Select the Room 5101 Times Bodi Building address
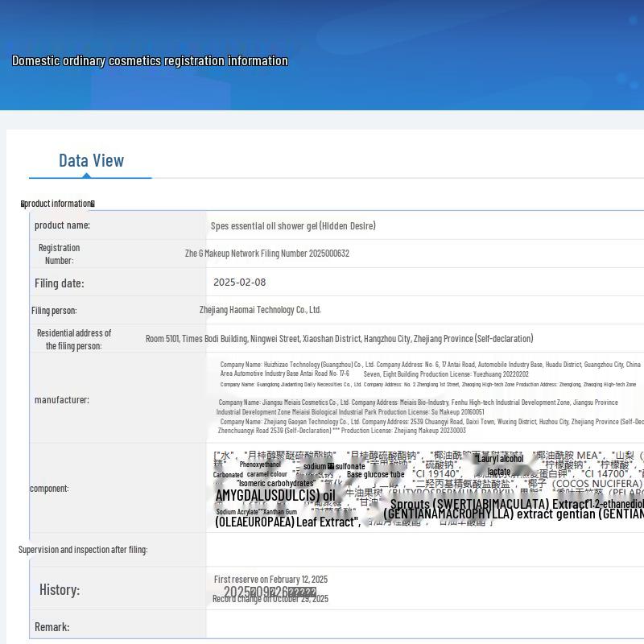 pos(339,339)
